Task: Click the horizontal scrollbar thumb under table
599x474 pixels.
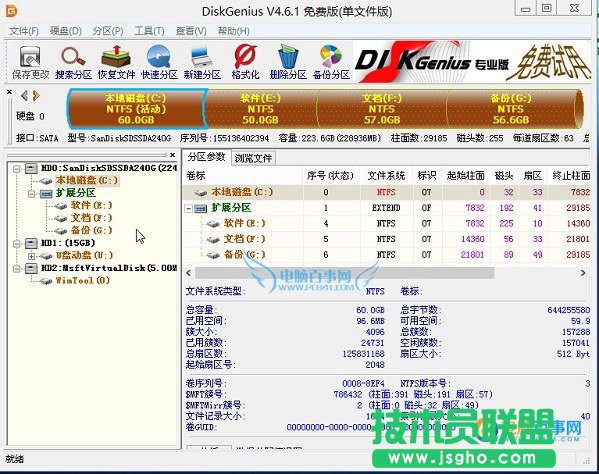Action: (344, 273)
